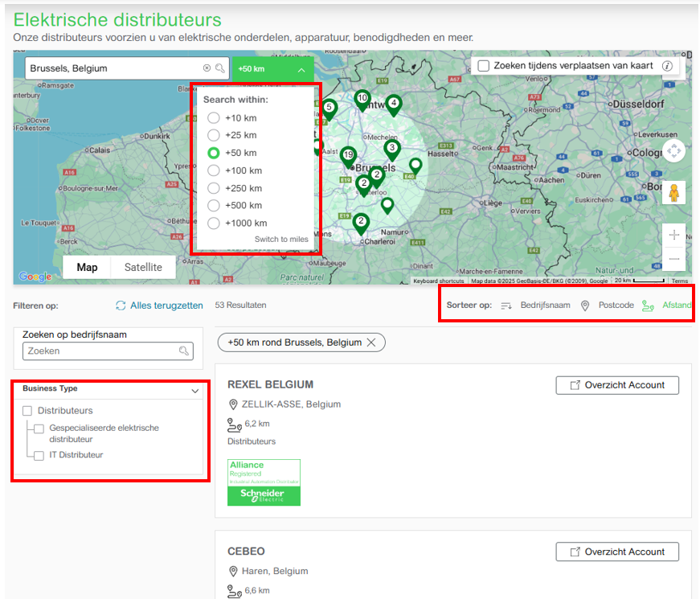Select the +25 km radius option

[x=214, y=135]
